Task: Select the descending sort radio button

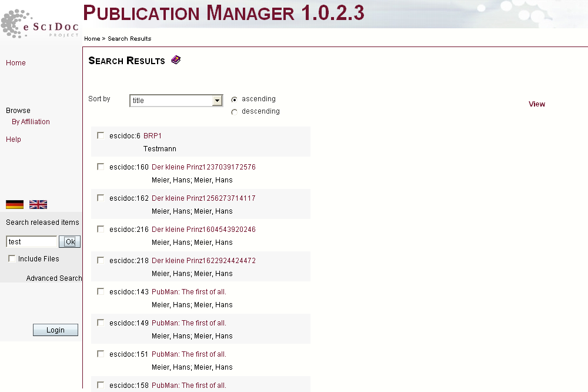Action: tap(235, 112)
